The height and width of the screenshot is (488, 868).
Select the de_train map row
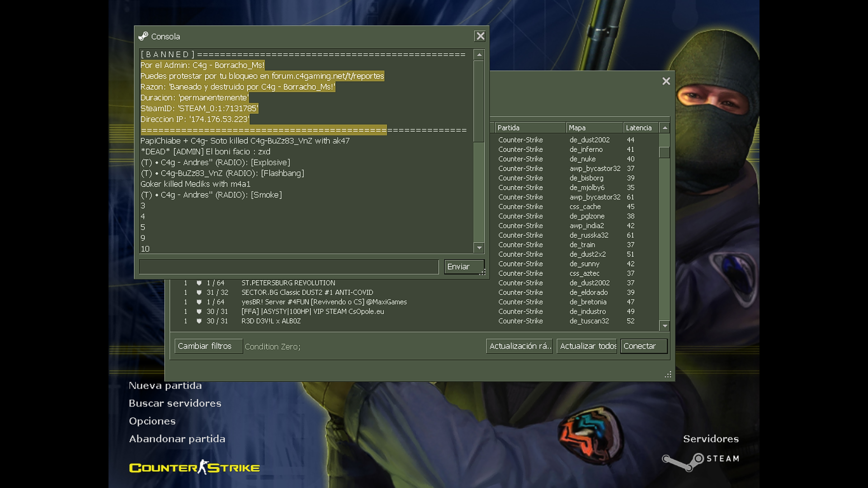coord(575,244)
